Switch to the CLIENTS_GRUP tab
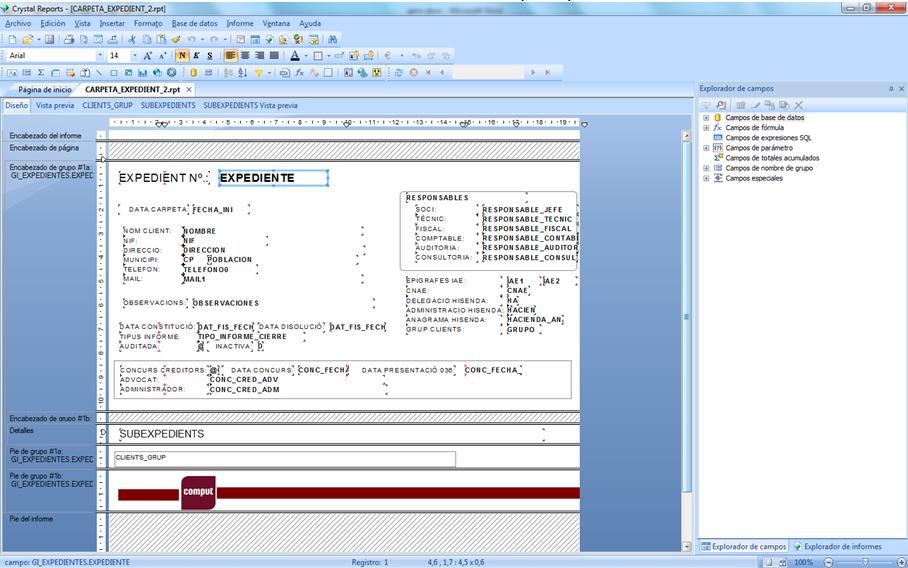Image resolution: width=908 pixels, height=568 pixels. (107, 105)
